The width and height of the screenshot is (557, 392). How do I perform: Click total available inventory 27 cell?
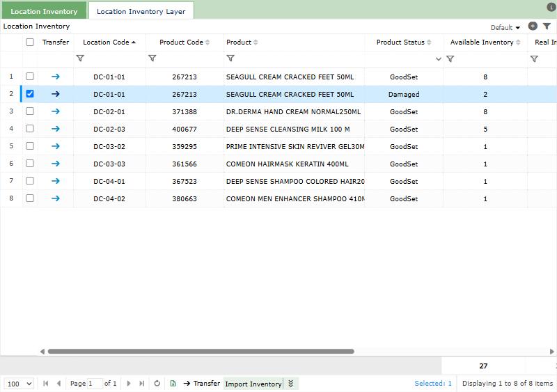(483, 366)
